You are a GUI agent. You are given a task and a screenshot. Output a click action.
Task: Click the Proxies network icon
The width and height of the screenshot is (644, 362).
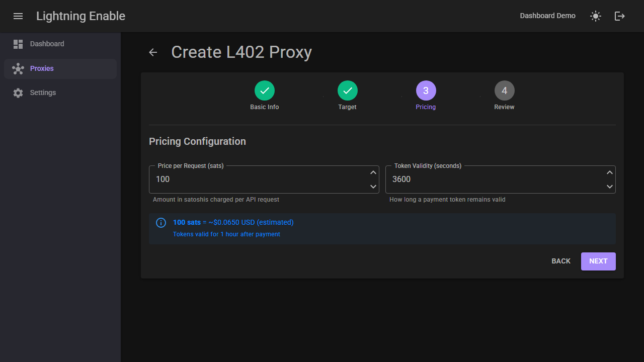tap(18, 68)
